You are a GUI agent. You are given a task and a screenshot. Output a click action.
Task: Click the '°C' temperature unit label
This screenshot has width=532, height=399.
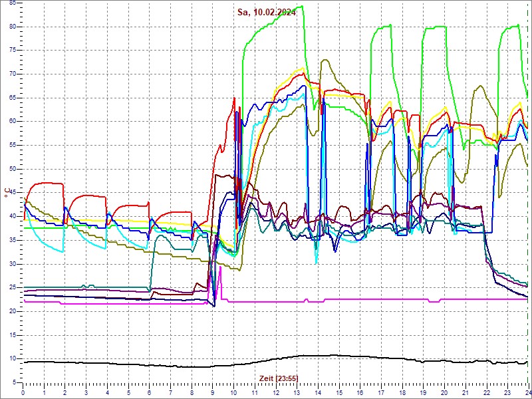[x=7, y=193]
